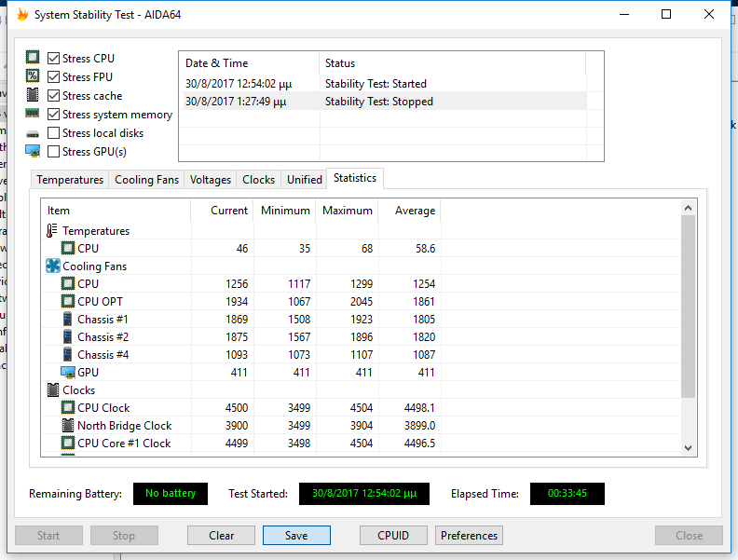Click the CPU chip icon beside Stress CPU
Viewport: 738px width, 560px height.
33,58
